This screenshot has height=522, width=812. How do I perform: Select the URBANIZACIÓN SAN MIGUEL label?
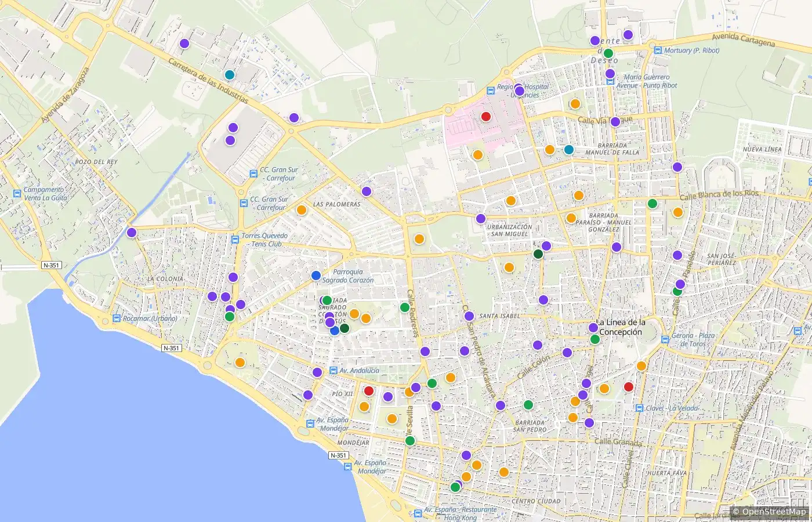pyautogui.click(x=509, y=230)
